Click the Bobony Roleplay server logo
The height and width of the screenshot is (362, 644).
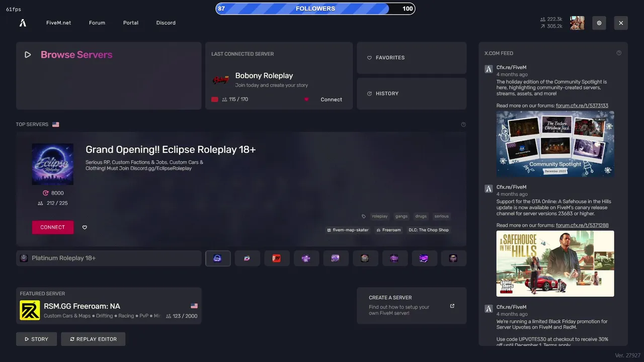[x=220, y=80]
